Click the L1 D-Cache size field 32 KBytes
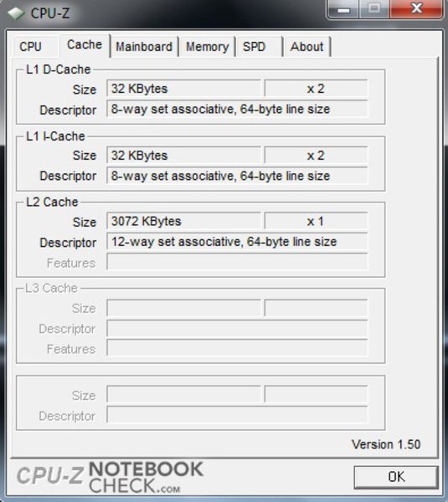This screenshot has width=448, height=502. (x=183, y=89)
